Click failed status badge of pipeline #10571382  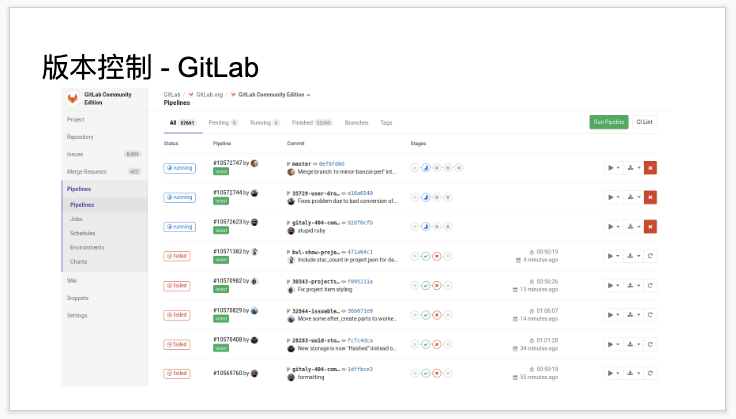click(177, 256)
